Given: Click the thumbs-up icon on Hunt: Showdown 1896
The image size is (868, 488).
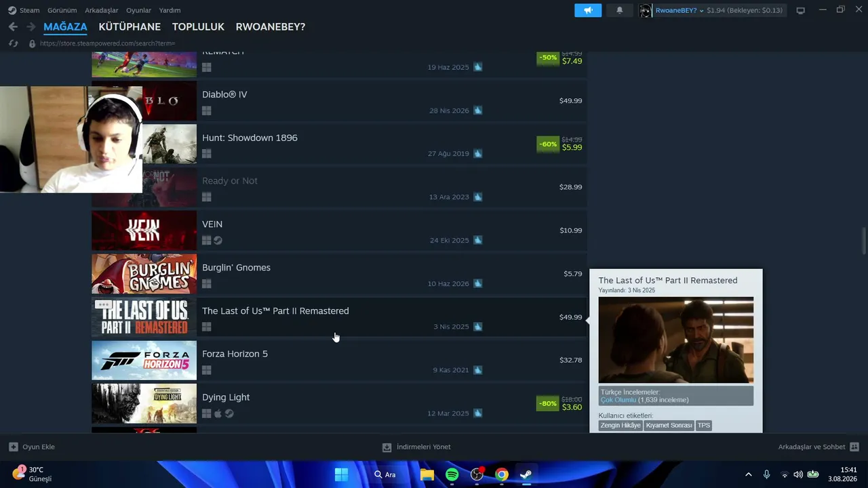Looking at the screenshot, I should pos(478,153).
